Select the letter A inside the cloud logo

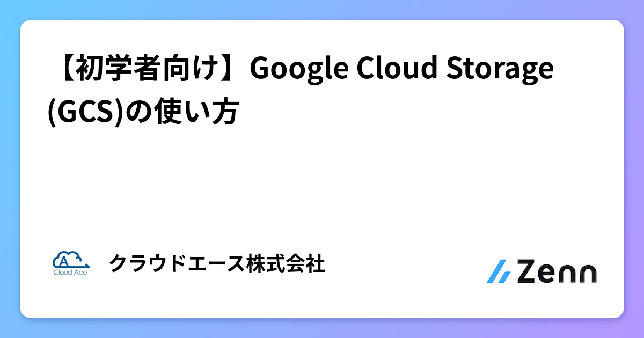click(64, 261)
